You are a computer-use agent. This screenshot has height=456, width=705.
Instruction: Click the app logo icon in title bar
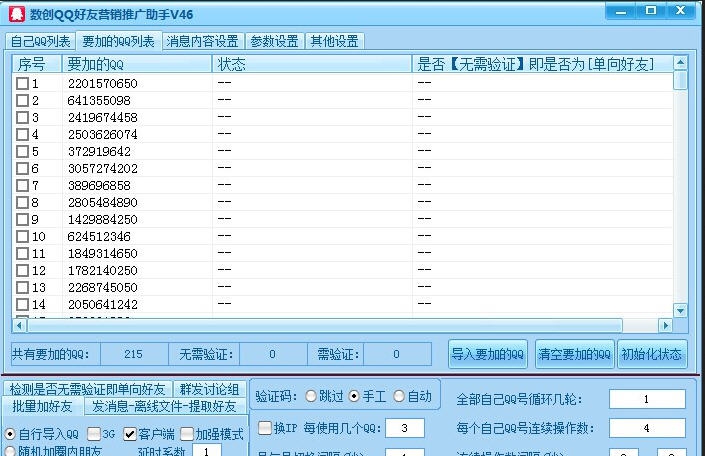[15, 14]
